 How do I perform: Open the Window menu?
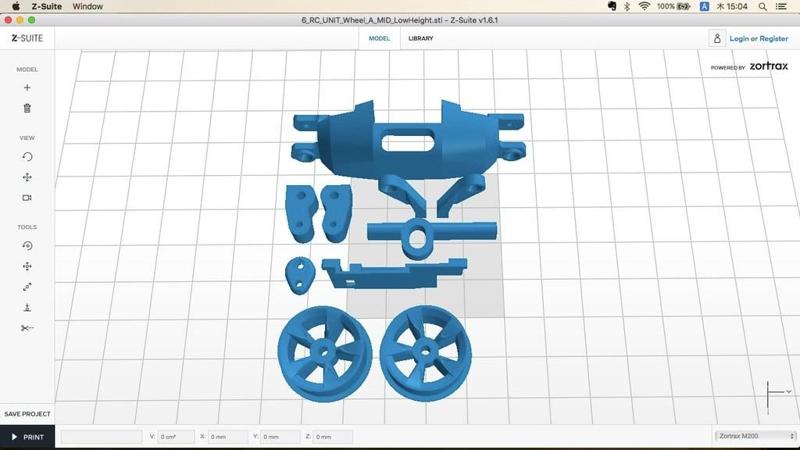click(87, 6)
